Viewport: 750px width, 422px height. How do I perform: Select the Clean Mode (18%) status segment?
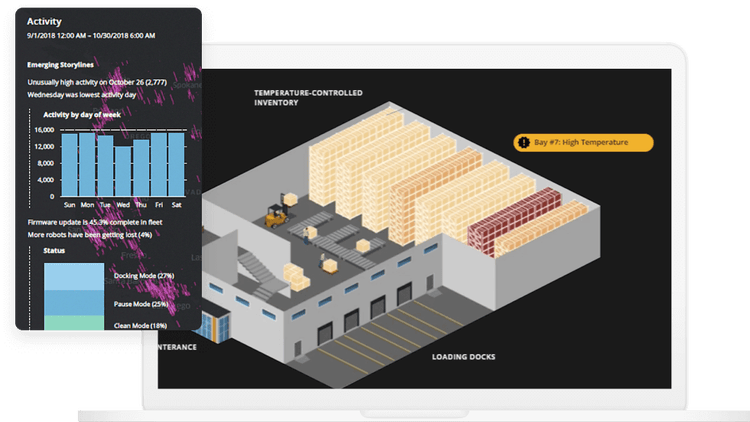click(75, 322)
